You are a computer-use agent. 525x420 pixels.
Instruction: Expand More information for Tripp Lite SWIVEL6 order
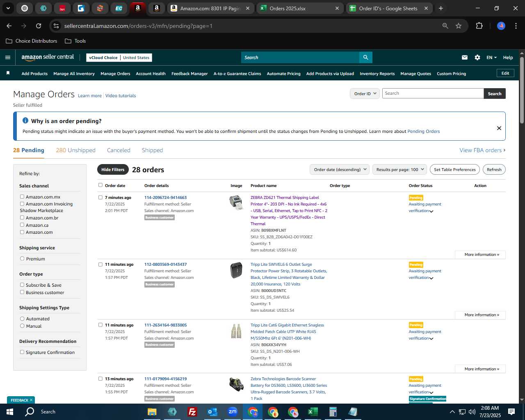tap(480, 315)
